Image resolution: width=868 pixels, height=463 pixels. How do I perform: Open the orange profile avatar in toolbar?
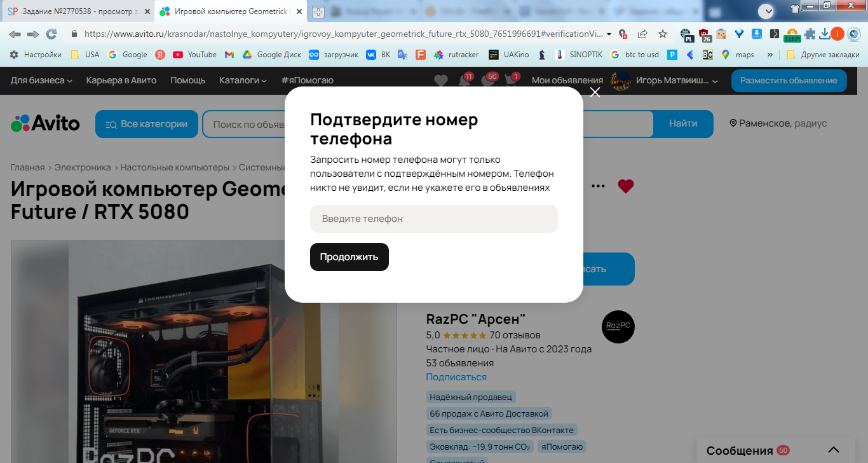coord(837,34)
